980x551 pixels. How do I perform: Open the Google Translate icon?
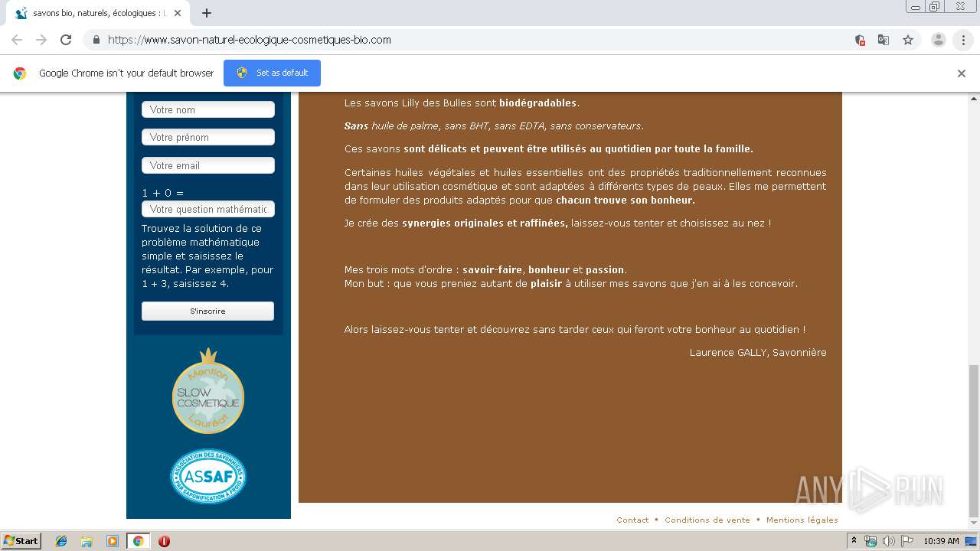(x=884, y=40)
